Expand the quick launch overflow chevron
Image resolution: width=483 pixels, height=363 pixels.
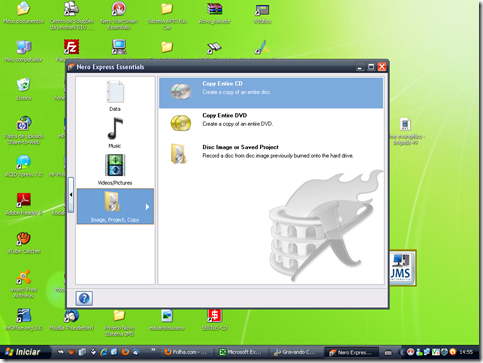click(x=153, y=350)
